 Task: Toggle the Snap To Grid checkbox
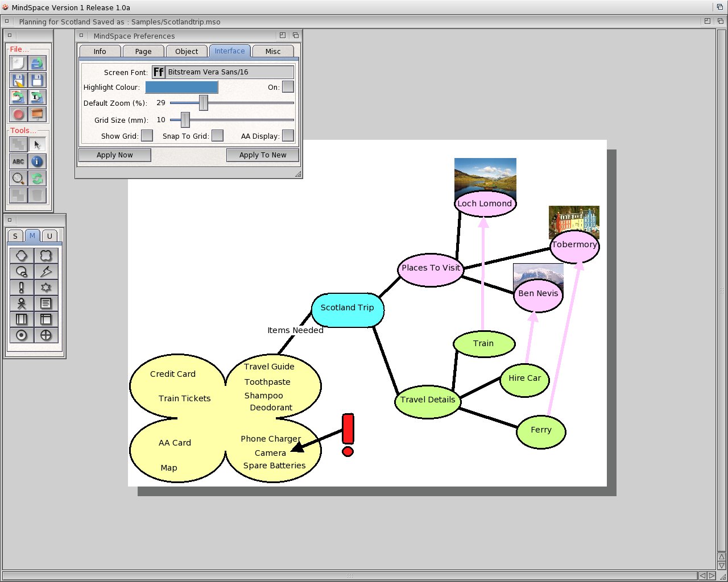pyautogui.click(x=217, y=136)
